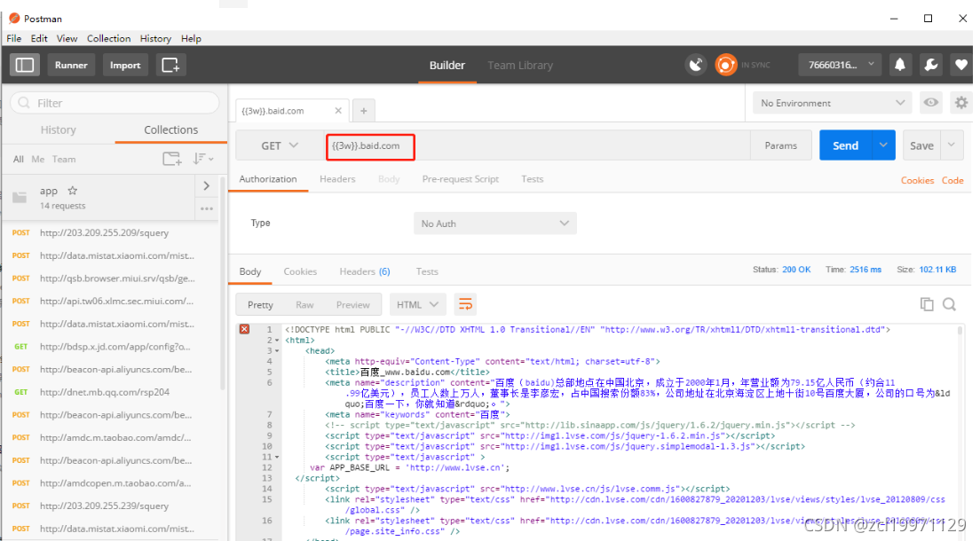The width and height of the screenshot is (980, 541).
Task: Open the Edit menu
Action: (x=39, y=38)
